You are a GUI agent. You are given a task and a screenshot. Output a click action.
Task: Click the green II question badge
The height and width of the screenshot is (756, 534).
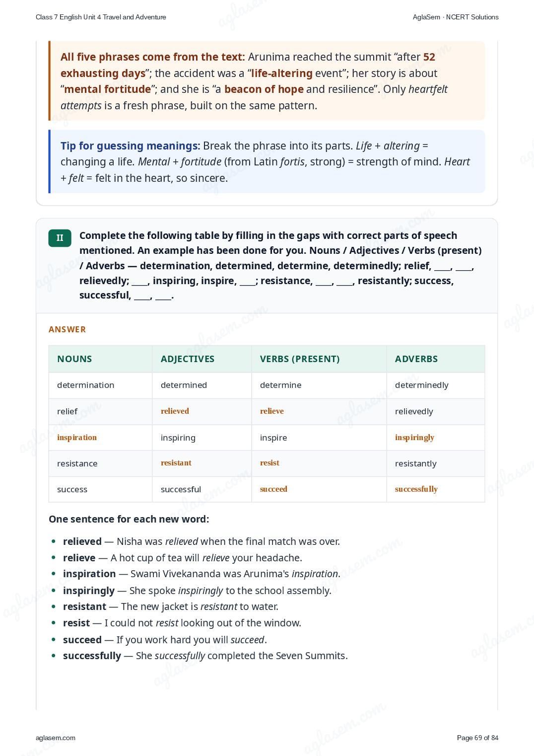[x=60, y=238]
